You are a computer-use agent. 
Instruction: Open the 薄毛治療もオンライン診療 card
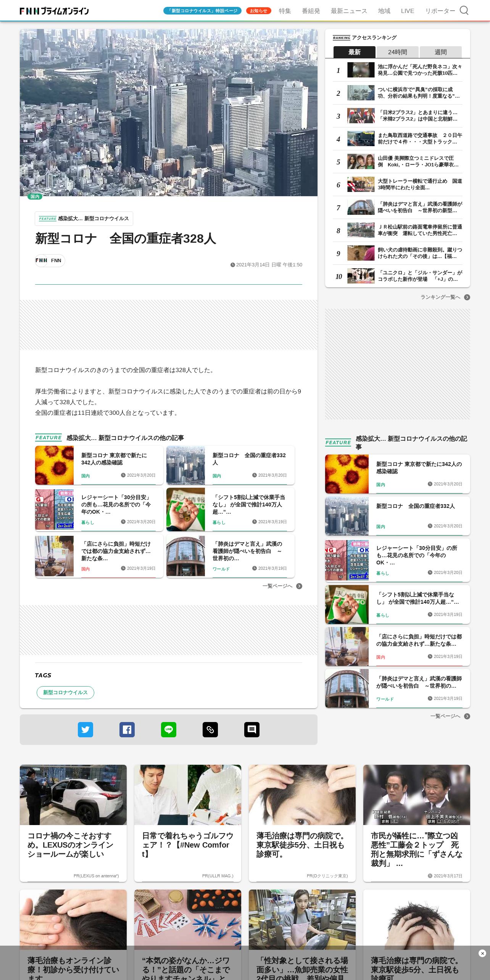[x=73, y=935]
